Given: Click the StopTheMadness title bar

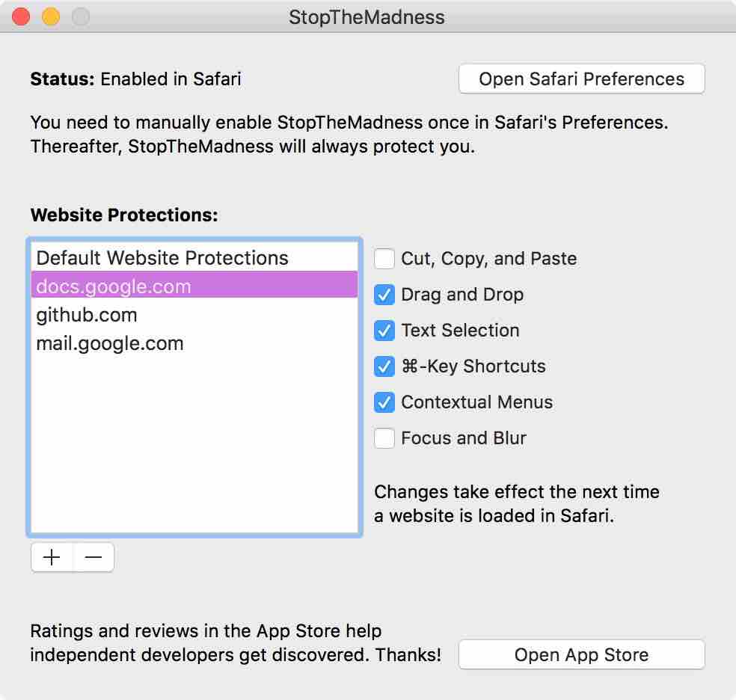Looking at the screenshot, I should click(x=368, y=16).
